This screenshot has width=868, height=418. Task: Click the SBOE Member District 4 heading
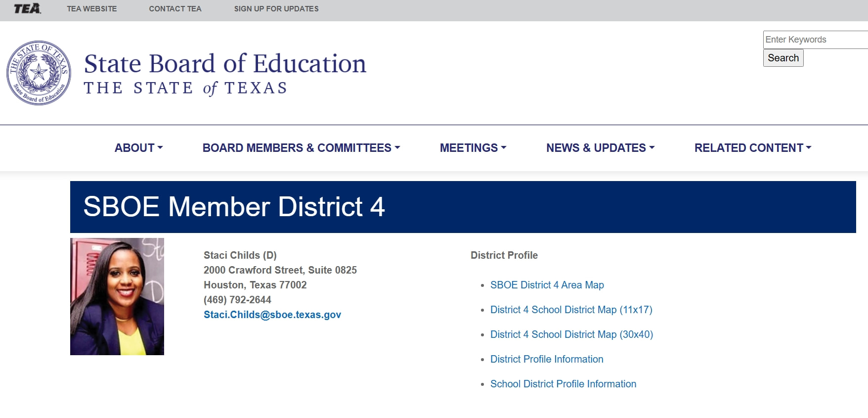234,207
